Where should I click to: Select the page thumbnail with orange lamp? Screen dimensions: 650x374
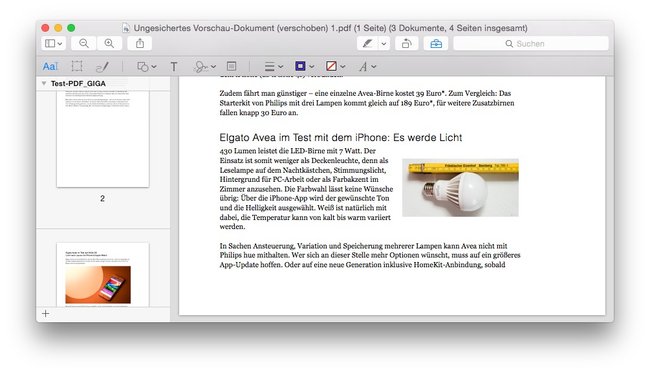(x=102, y=275)
